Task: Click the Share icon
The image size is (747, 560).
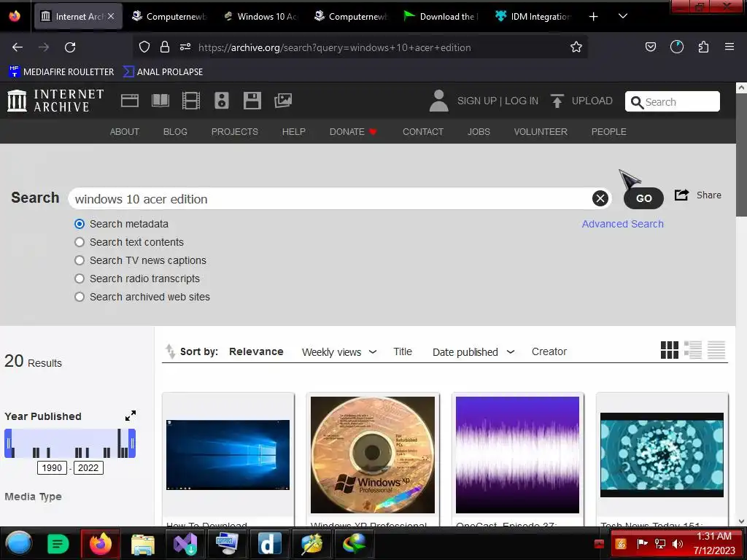Action: (682, 195)
